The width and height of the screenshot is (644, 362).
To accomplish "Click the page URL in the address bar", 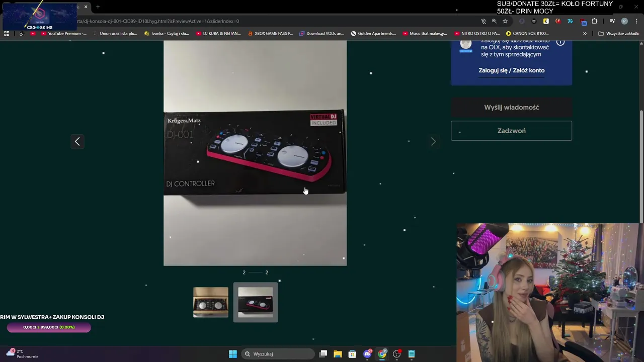I will (x=157, y=21).
